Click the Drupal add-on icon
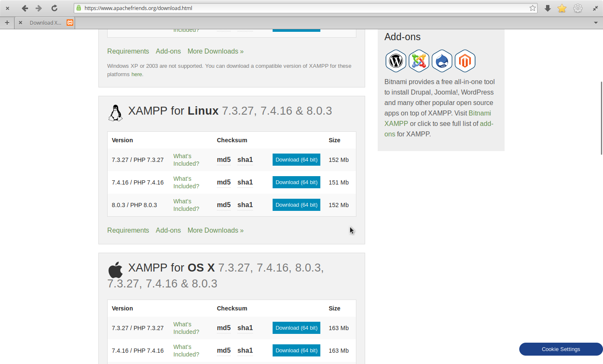Viewport: 603px width, 364px height. 442,61
